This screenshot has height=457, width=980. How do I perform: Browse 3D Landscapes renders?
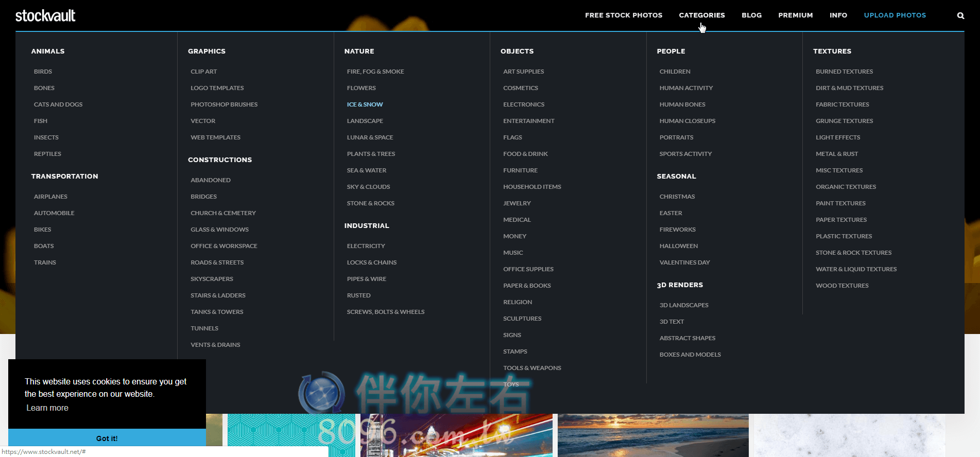[x=684, y=305]
